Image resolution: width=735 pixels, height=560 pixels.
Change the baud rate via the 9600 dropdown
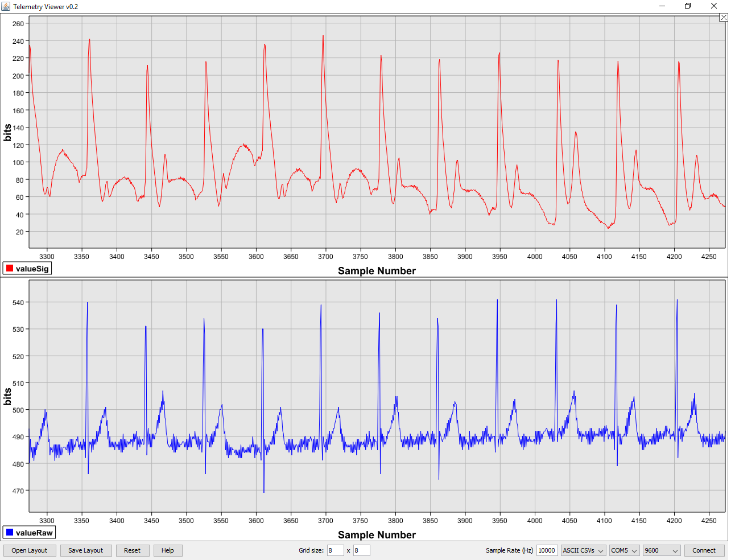(x=661, y=550)
